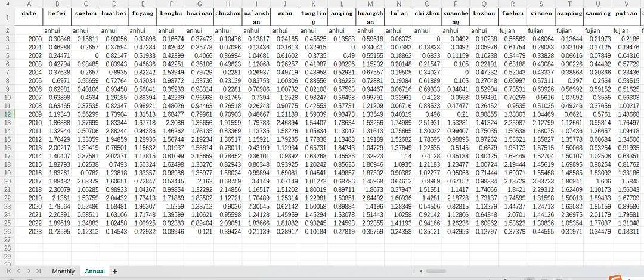
Task: Click cell with value 0.30846
Action: [57, 39]
